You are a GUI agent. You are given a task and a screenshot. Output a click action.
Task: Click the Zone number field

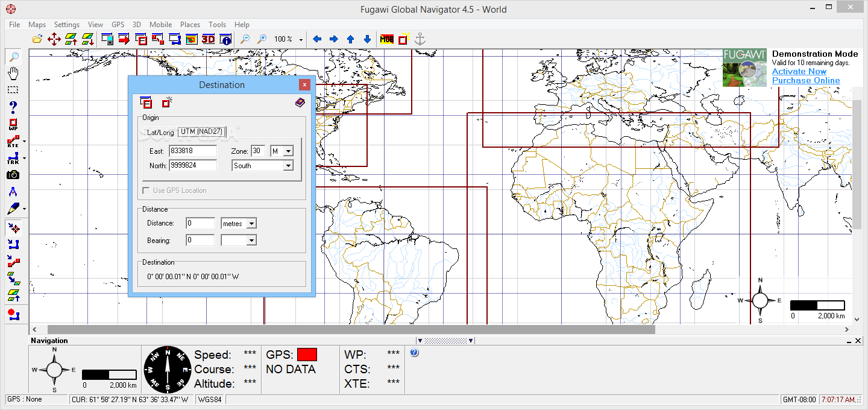coord(258,151)
